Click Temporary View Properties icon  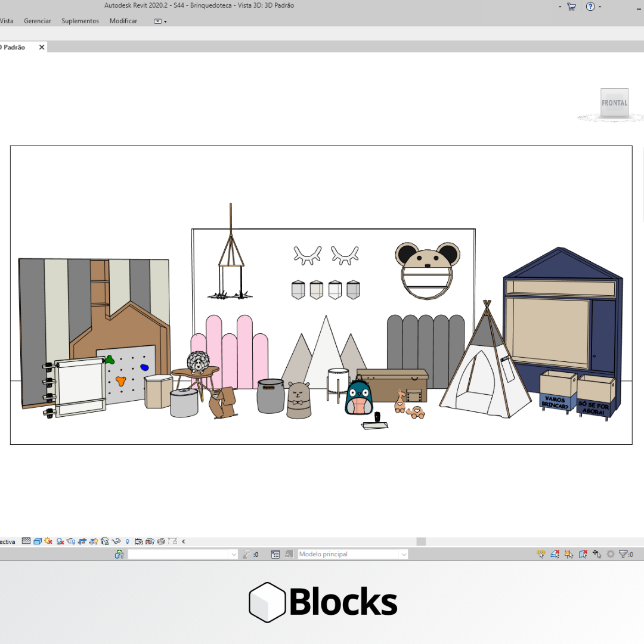138,541
